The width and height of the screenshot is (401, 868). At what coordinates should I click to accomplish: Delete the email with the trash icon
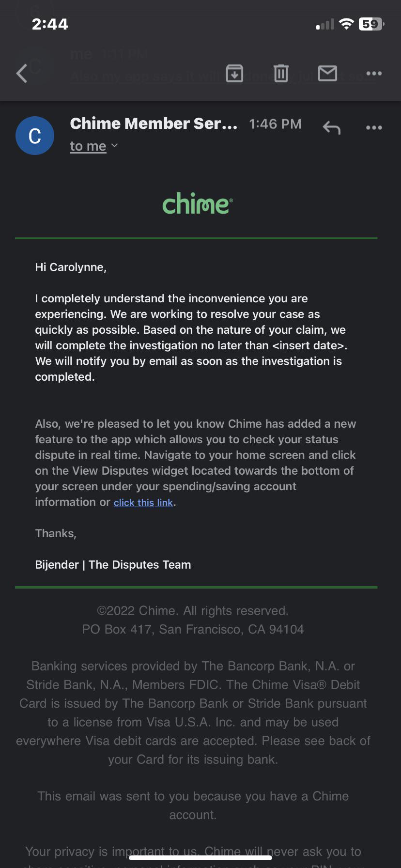click(281, 74)
